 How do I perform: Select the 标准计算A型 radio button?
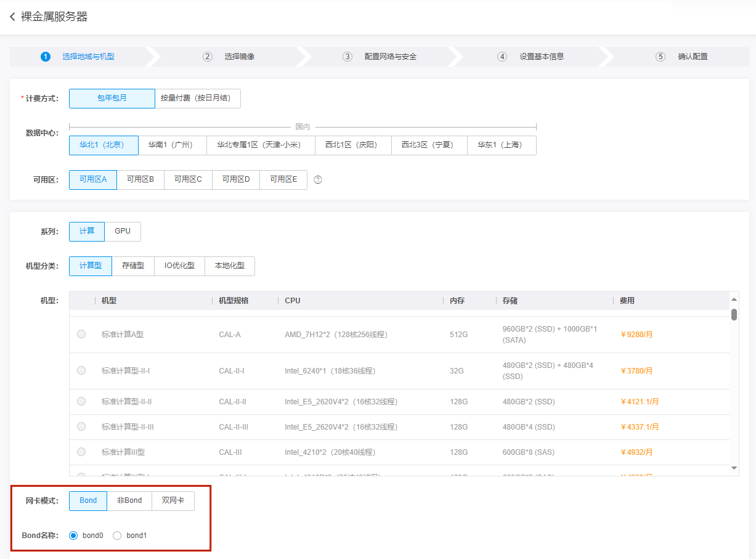(81, 335)
